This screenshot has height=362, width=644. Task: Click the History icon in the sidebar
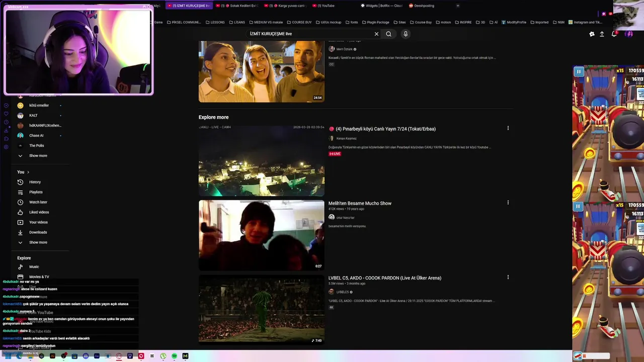[20, 182]
